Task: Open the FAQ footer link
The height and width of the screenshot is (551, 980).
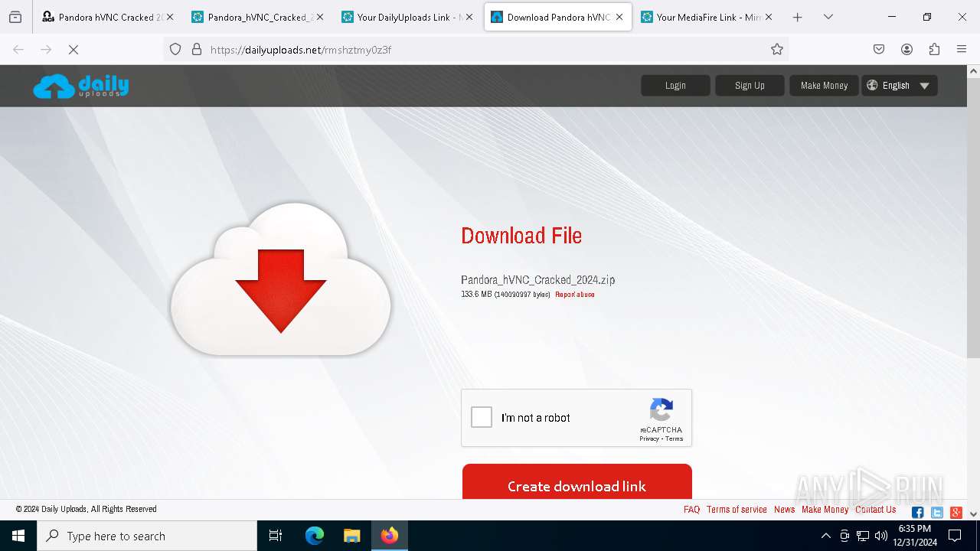Action: point(691,510)
